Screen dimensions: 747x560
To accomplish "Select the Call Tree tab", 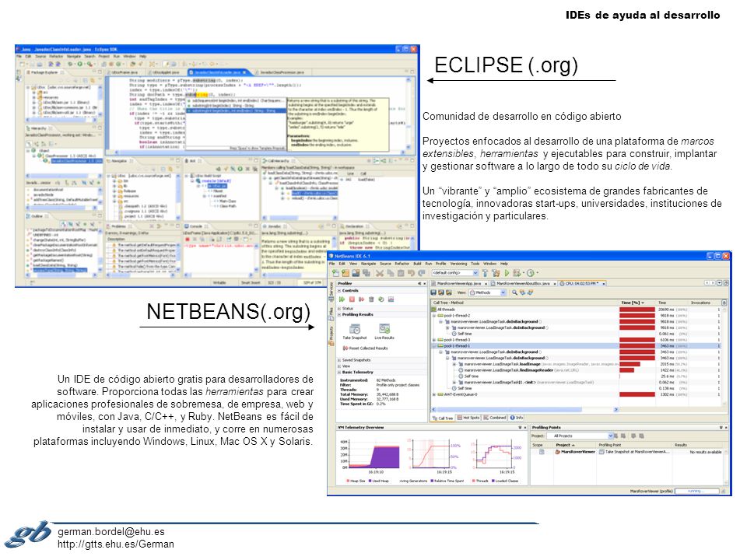I will [x=443, y=418].
